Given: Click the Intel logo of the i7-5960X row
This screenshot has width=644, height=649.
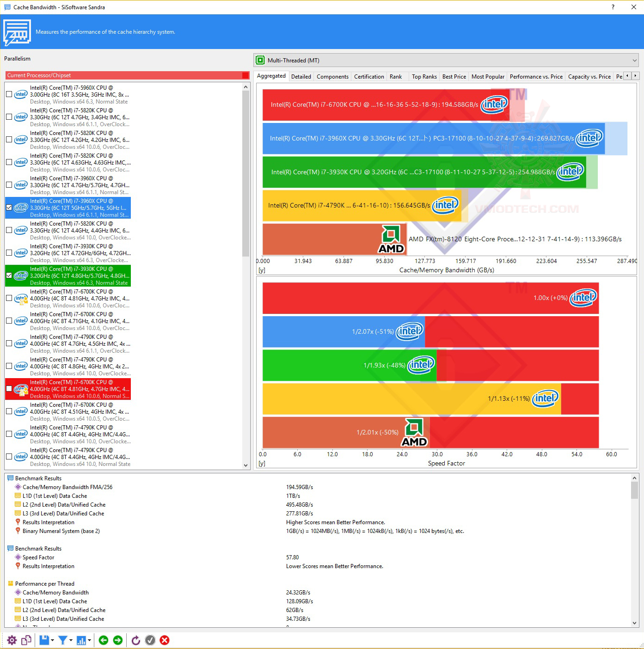Looking at the screenshot, I should [x=21, y=94].
